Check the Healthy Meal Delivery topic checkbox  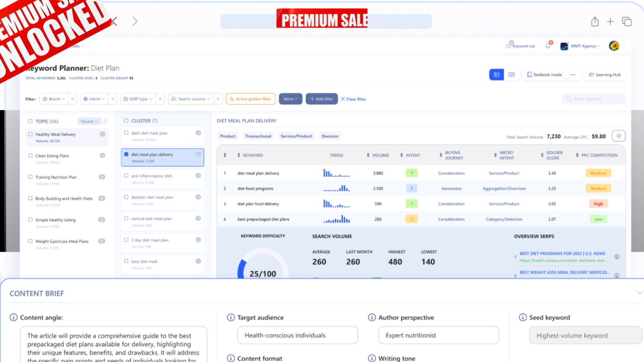pos(30,135)
